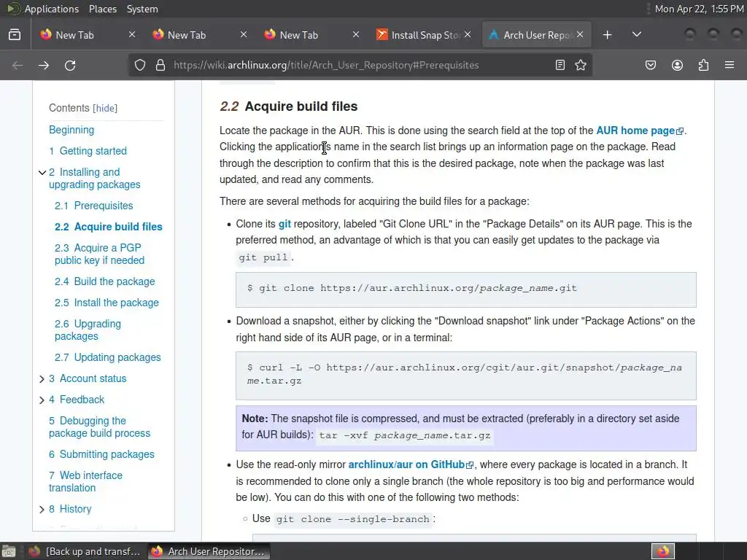Close the Install Snap Store tab
This screenshot has width=747, height=560.
click(468, 35)
